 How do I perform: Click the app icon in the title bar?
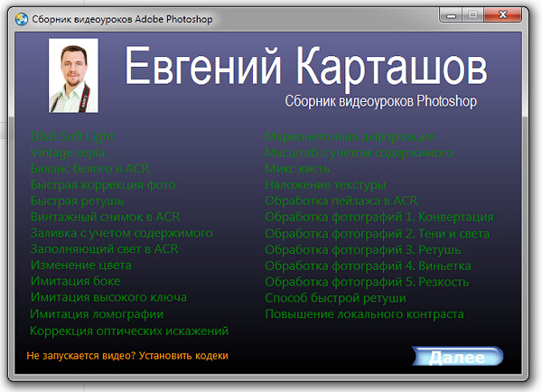tap(16, 17)
